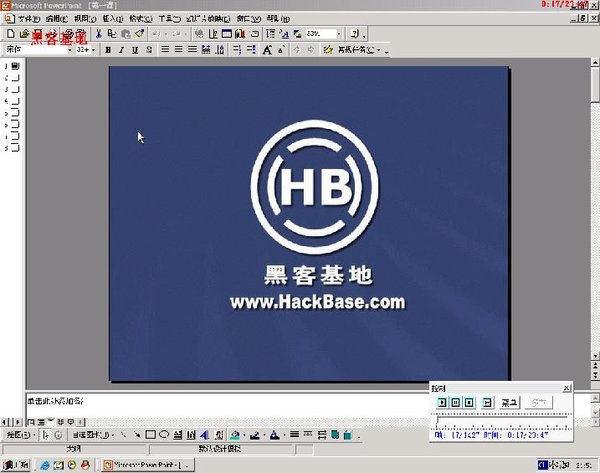Open the AutoShapes 自选图形 dropdown
Viewport: 600px width, 473px height.
[x=93, y=435]
